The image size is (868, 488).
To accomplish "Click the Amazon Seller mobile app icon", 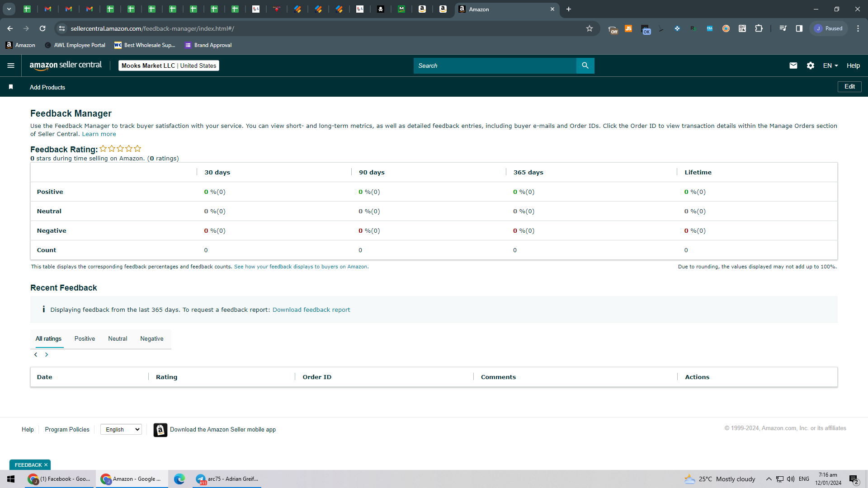I will point(160,430).
